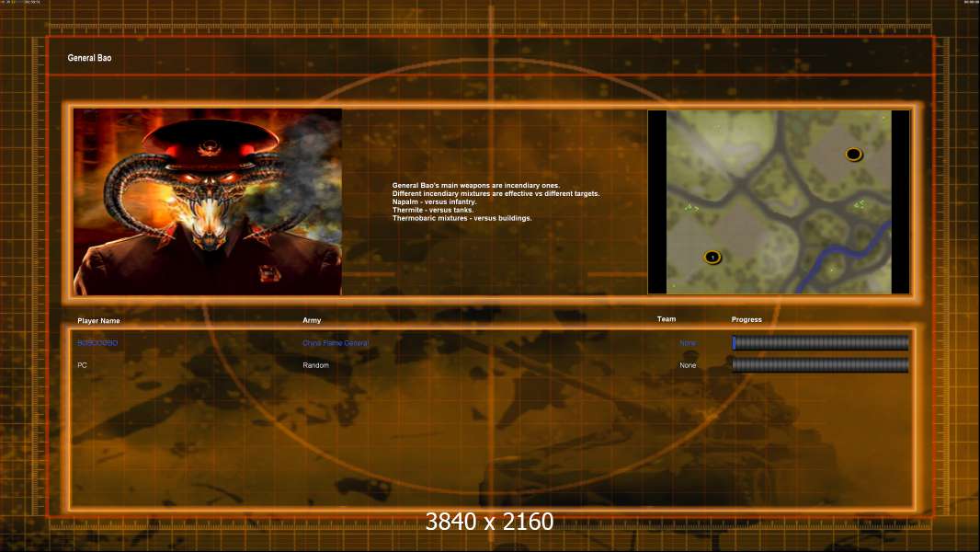Click the map preview thumbnail

[779, 201]
